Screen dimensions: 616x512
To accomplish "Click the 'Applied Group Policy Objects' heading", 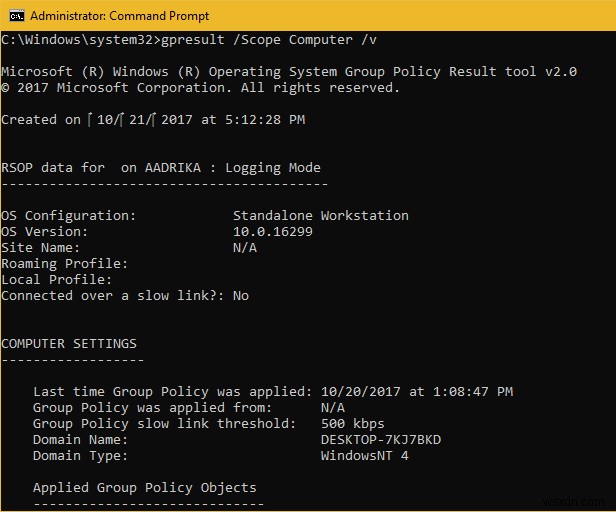I will tap(145, 488).
